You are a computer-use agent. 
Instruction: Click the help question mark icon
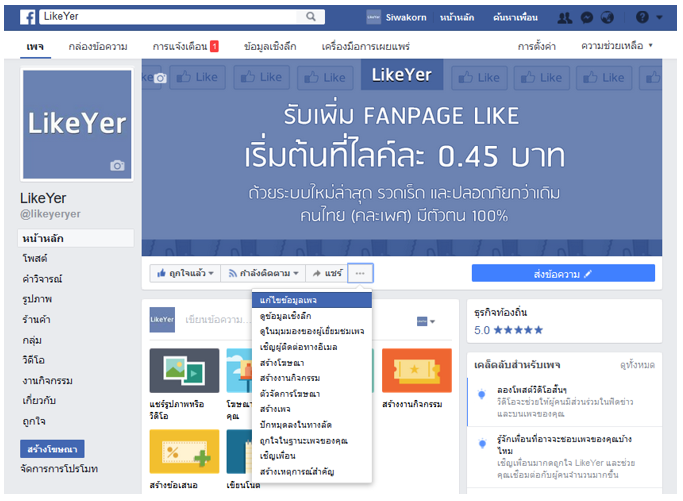(642, 17)
